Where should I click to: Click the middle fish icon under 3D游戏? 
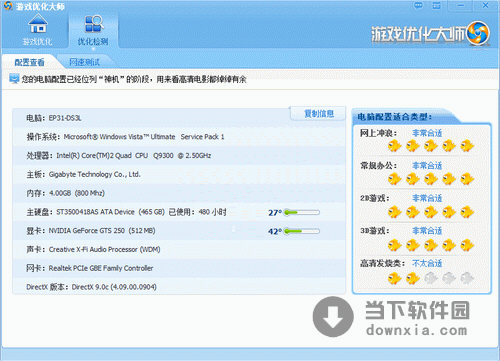pos(431,245)
